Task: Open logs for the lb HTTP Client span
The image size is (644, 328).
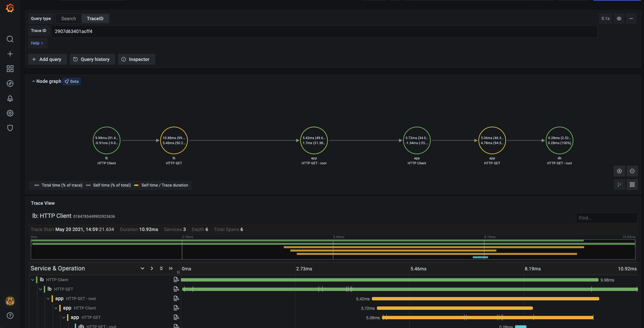Action: click(176, 279)
